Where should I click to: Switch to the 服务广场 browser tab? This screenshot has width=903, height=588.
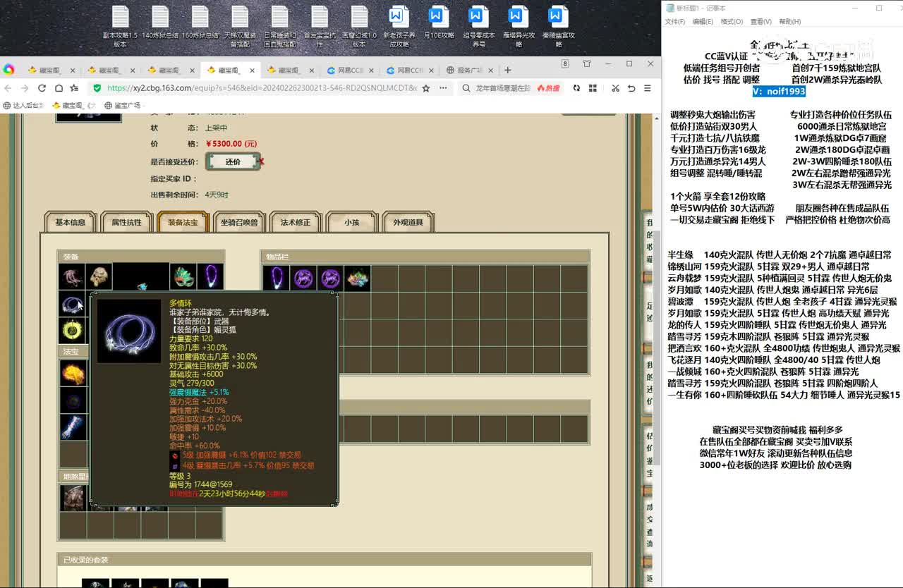pyautogui.click(x=469, y=71)
